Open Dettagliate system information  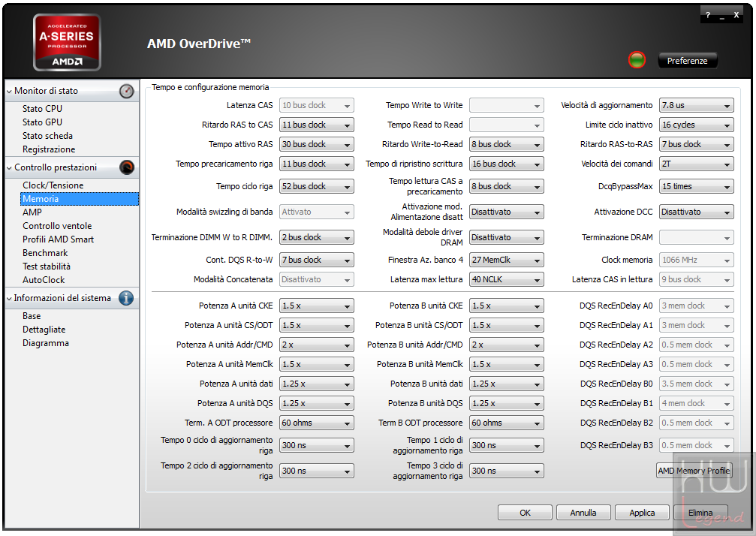pos(44,330)
